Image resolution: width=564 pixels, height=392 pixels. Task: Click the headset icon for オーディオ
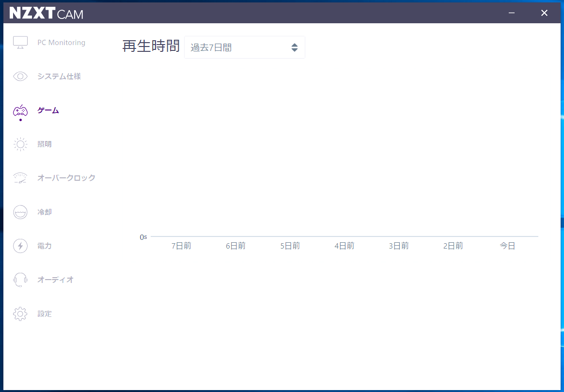(20, 280)
